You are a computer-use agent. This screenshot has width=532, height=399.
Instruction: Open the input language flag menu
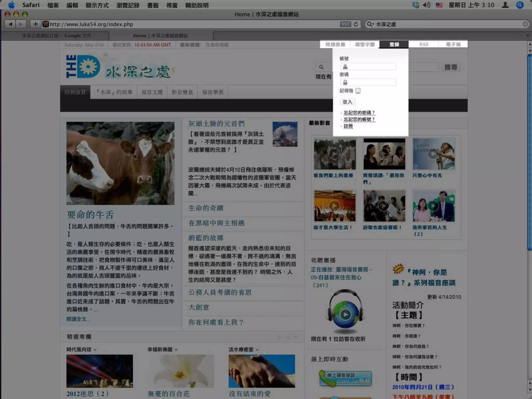(439, 5)
